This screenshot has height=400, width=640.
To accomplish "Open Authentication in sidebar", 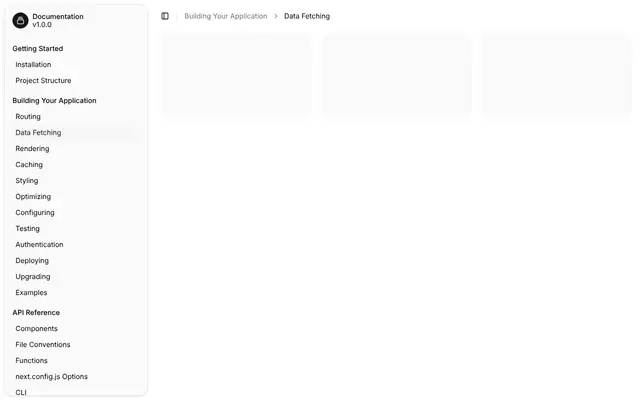I will pyautogui.click(x=76, y=244).
